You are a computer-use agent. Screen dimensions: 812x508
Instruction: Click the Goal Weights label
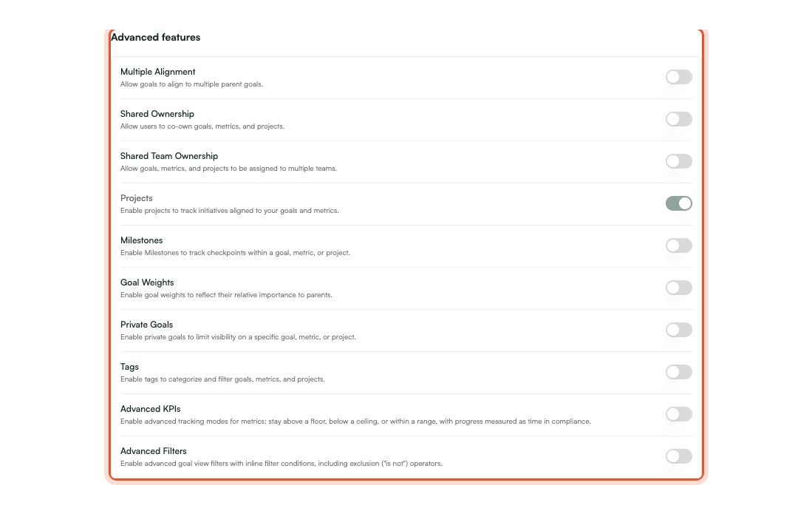pos(147,282)
